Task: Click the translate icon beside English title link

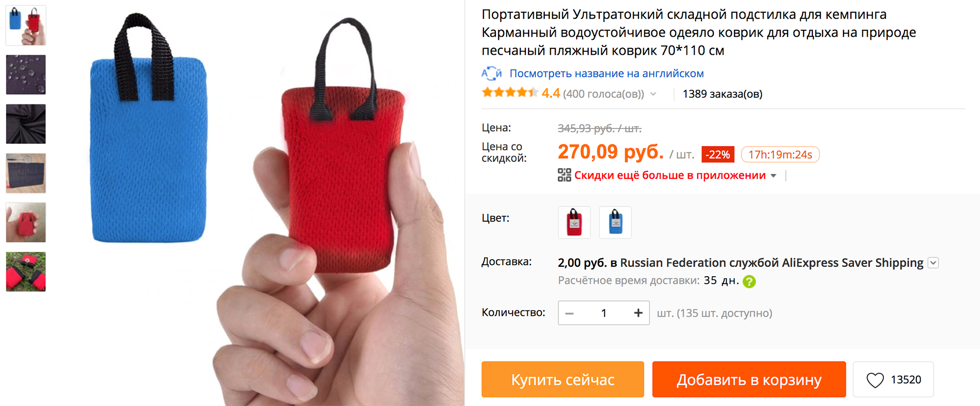Action: click(x=491, y=73)
